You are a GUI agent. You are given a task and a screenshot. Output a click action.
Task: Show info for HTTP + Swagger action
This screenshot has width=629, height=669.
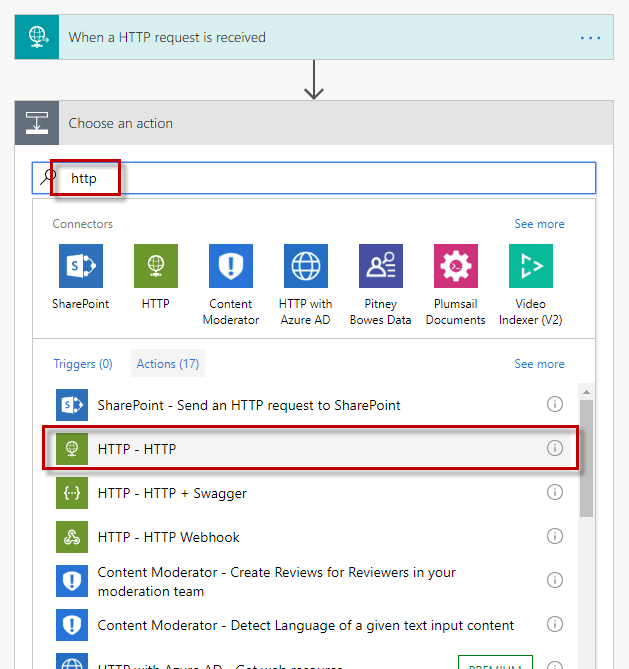(555, 492)
